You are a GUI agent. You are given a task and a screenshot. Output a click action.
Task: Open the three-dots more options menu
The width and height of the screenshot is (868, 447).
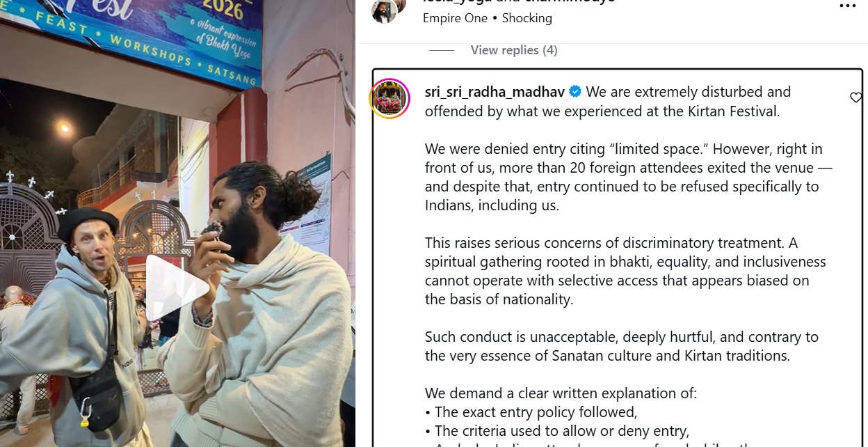pyautogui.click(x=847, y=6)
